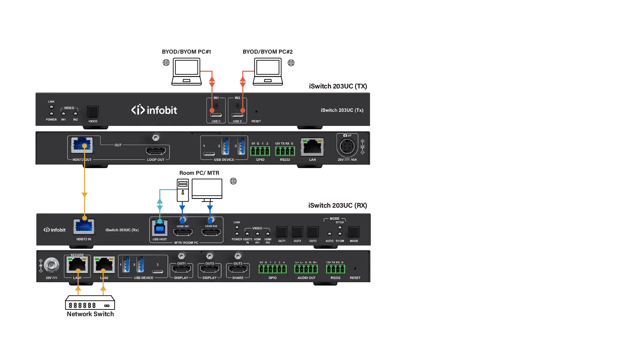Viewport: 644px width, 362px height.
Task: Click the "iSwitch 203UC (TX)" heading text
Action: [x=338, y=86]
